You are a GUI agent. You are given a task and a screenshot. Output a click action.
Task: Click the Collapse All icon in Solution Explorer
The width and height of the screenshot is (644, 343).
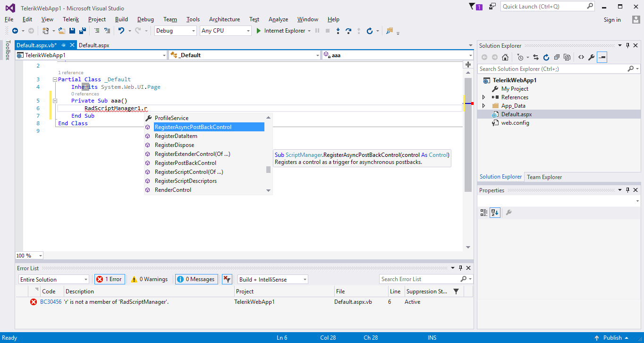[x=557, y=57]
